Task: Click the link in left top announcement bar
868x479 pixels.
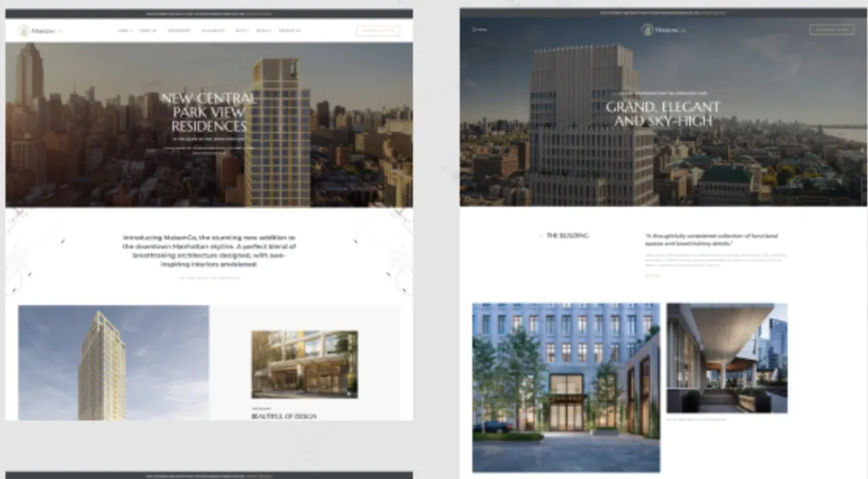Action: click(258, 14)
